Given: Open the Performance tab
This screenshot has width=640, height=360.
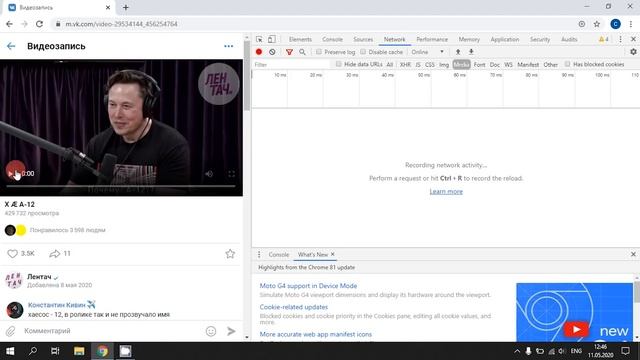Looking at the screenshot, I should pyautogui.click(x=432, y=39).
